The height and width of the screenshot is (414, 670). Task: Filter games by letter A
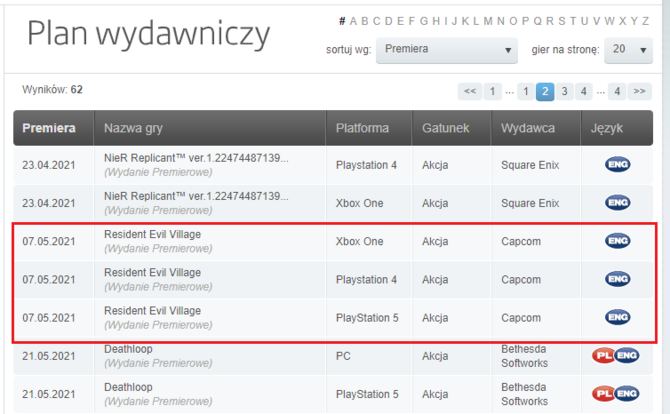[353, 21]
